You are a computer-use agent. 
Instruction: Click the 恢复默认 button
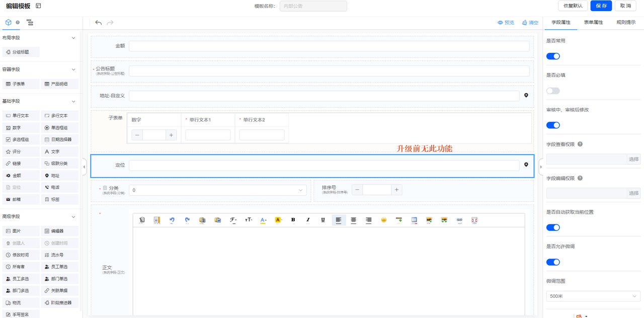click(573, 6)
